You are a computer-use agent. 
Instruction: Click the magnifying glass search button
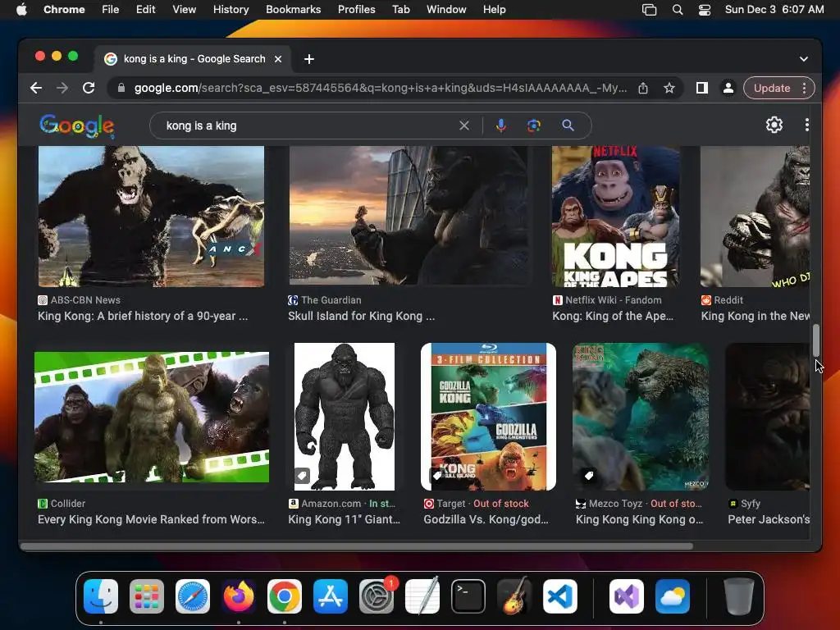click(568, 126)
